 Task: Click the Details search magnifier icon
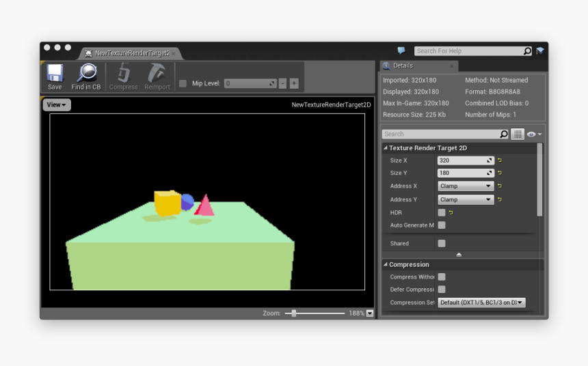(504, 134)
